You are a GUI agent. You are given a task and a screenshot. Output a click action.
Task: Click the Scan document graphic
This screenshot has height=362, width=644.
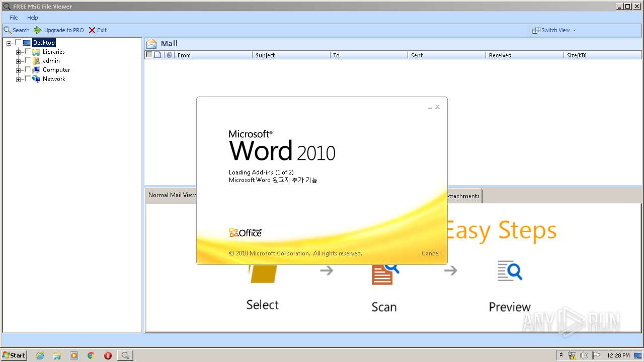click(385, 274)
